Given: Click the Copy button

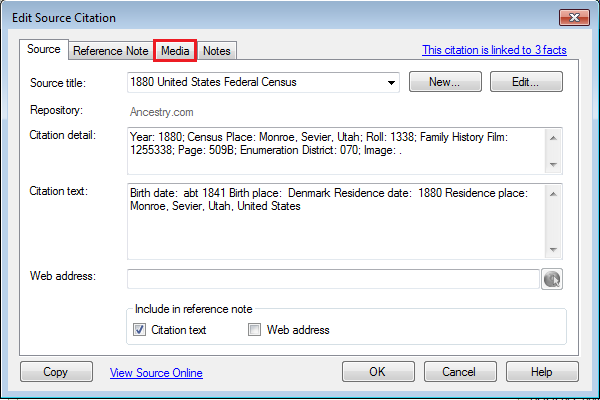Looking at the screenshot, I should pyautogui.click(x=56, y=372).
